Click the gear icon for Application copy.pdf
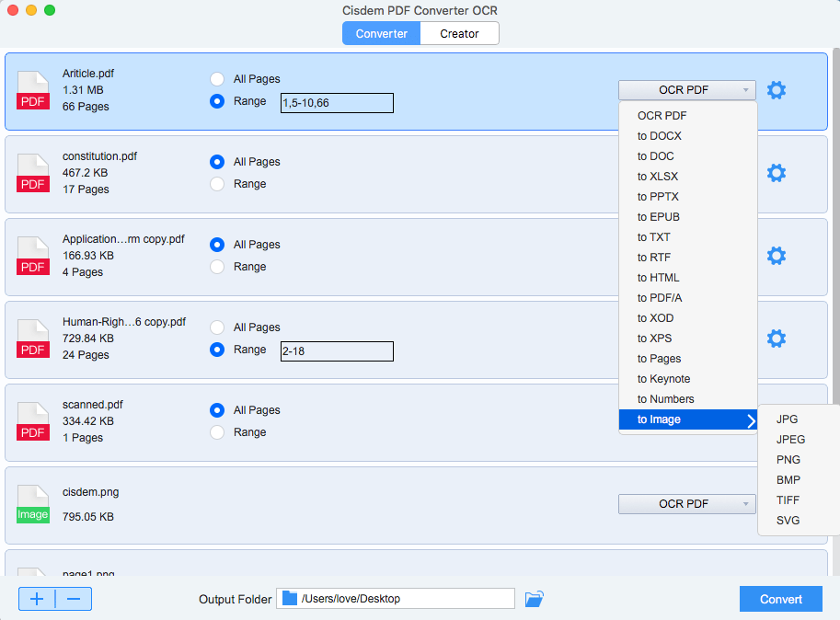The image size is (840, 620). tap(777, 256)
